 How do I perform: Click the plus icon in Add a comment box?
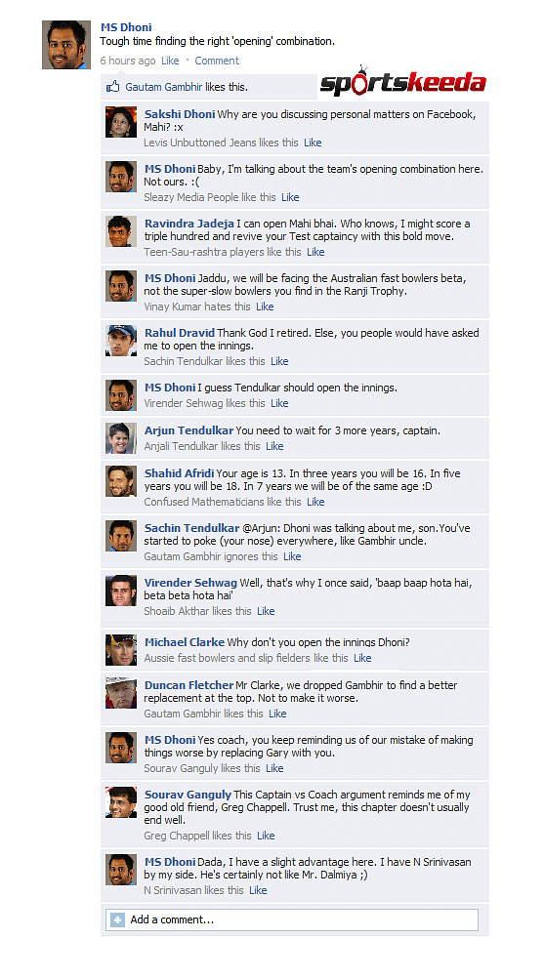click(117, 920)
